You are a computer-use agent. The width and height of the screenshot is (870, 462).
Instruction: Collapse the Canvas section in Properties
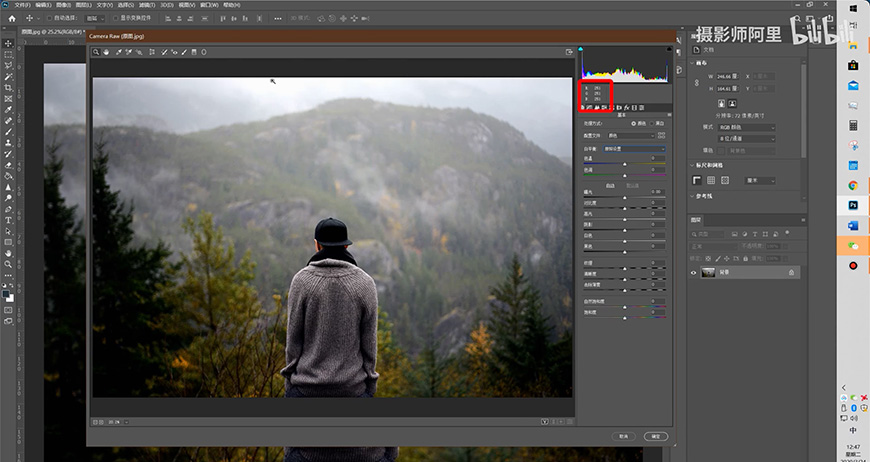coord(692,63)
